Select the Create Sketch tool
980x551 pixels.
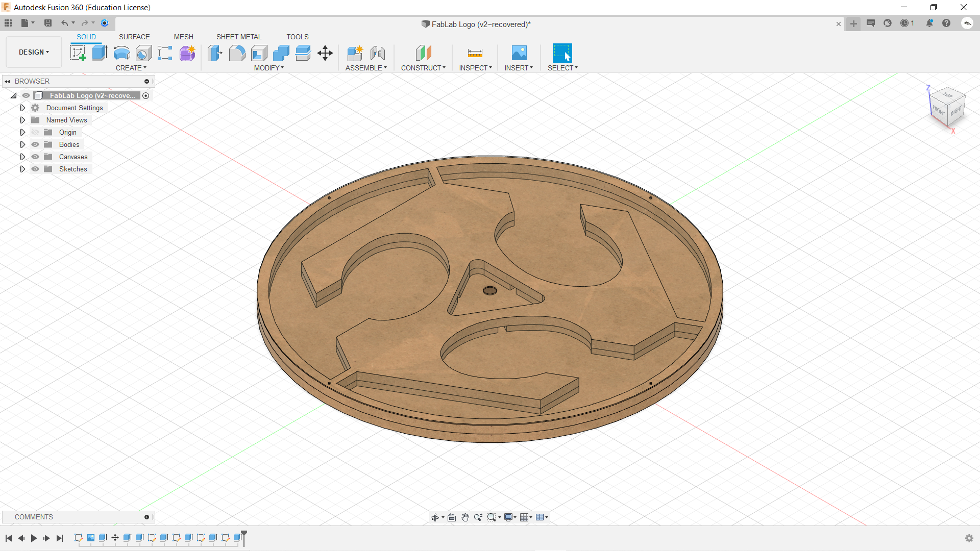coord(78,53)
